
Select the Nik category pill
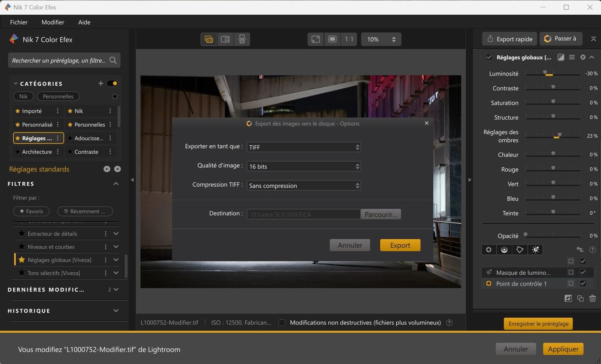24,96
